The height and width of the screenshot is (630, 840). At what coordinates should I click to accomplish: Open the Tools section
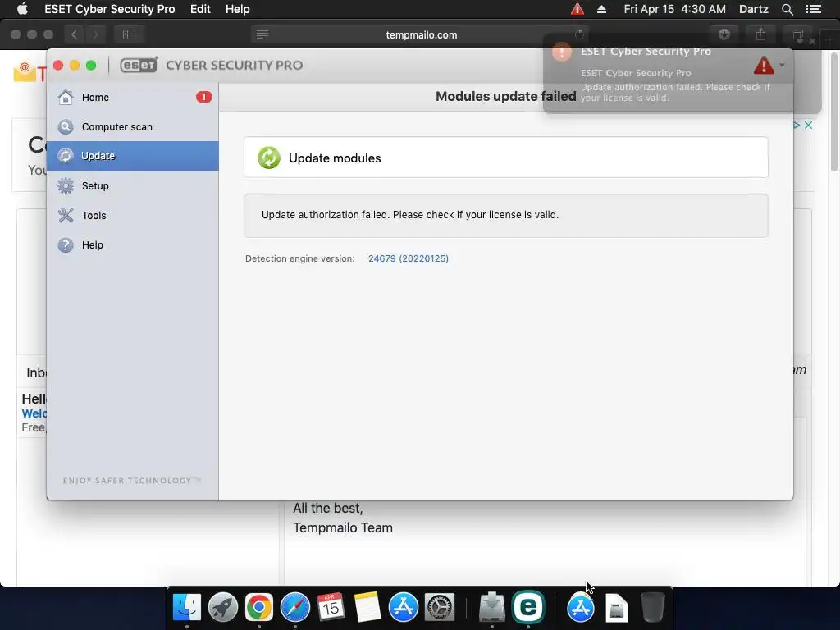pos(132,216)
